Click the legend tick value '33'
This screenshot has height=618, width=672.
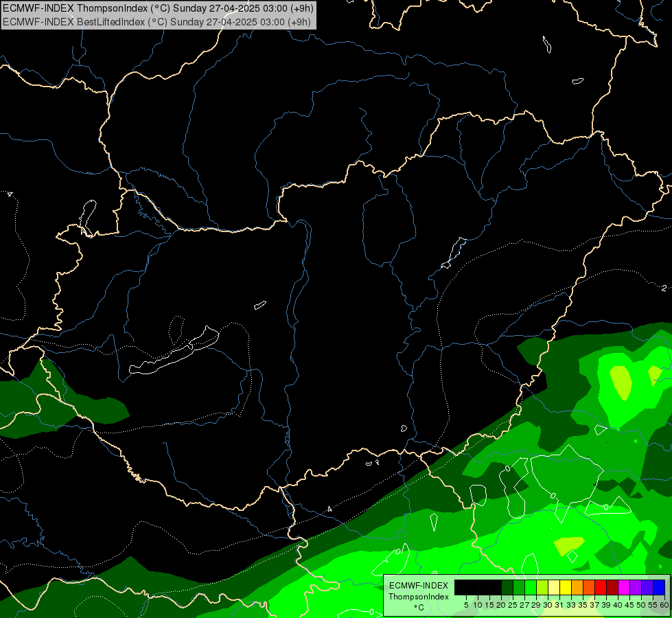571,605
